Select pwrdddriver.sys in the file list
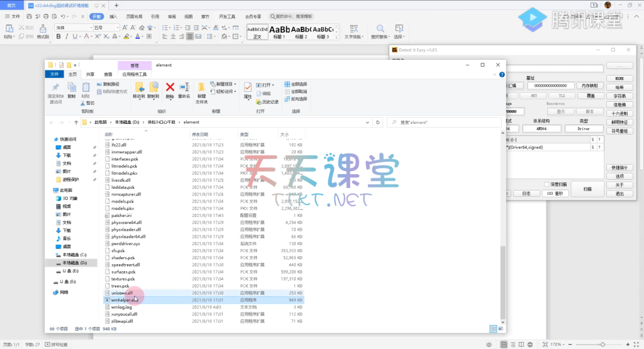Image resolution: width=644 pixels, height=349 pixels. pos(125,243)
